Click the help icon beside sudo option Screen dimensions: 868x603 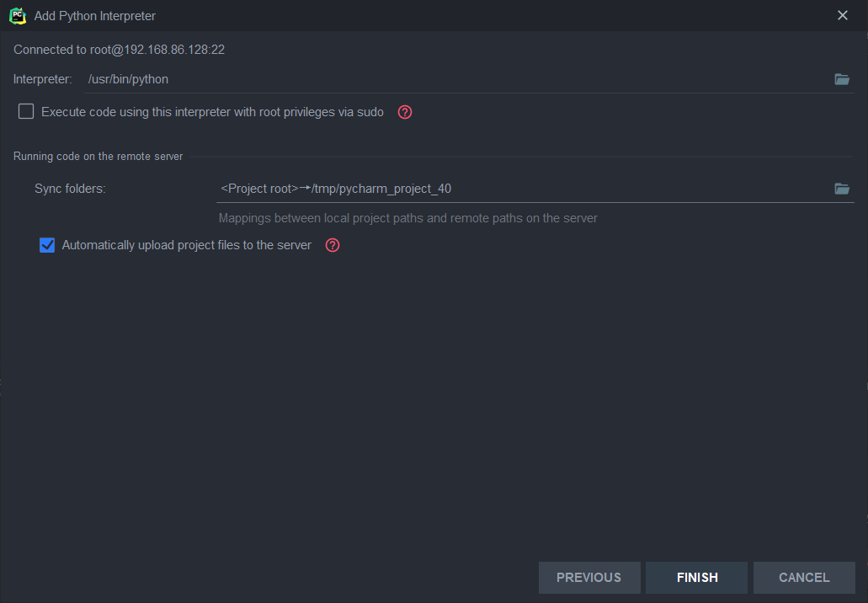click(405, 112)
